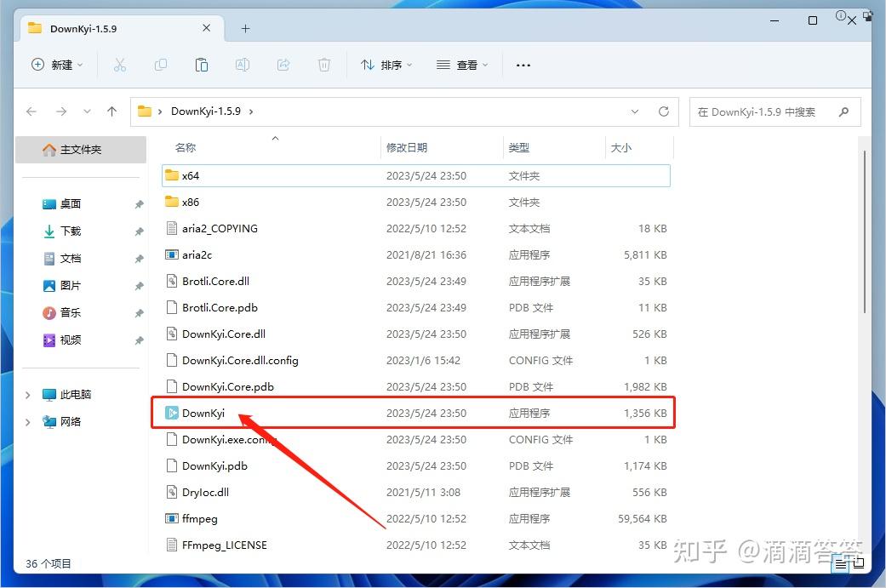Click the DownKyi application icon
Image resolution: width=886 pixels, height=588 pixels.
click(172, 413)
